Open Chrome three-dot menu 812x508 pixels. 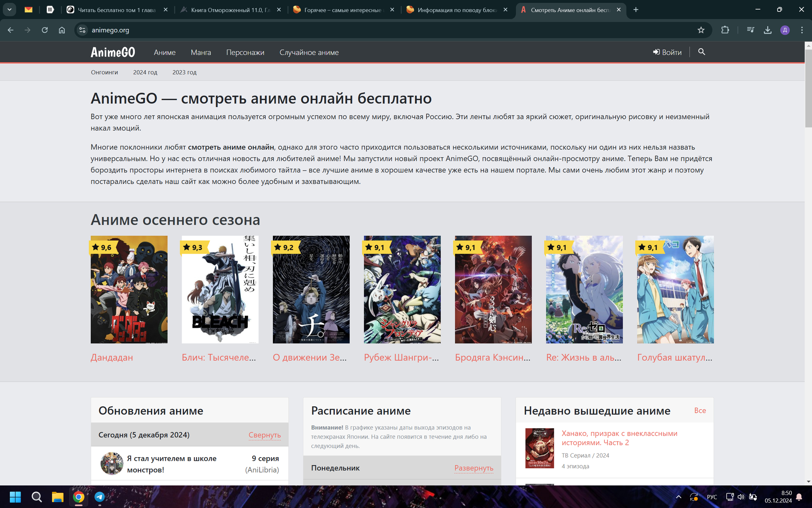click(802, 30)
